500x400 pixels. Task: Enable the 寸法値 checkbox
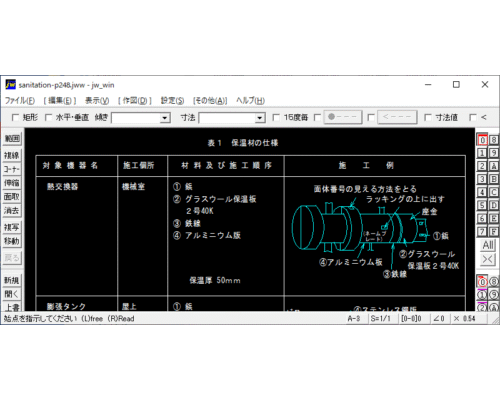pyautogui.click(x=428, y=118)
